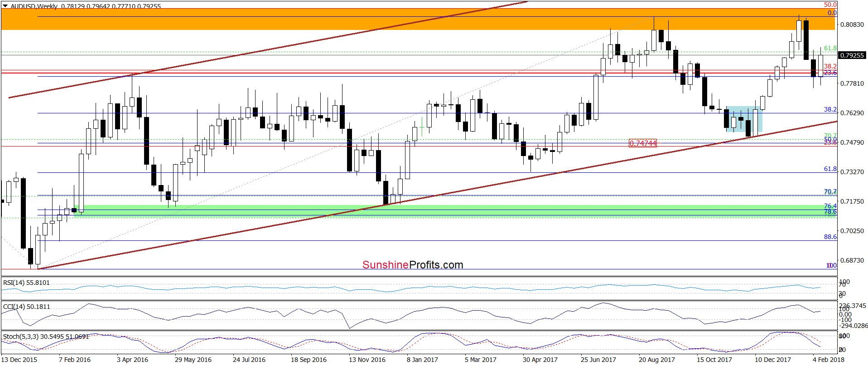
Task: Click the 0.74790 price axis label
Action: tap(852, 142)
